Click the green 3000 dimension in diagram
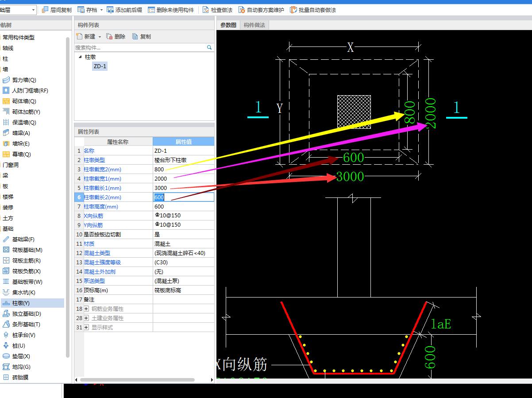 click(350, 177)
